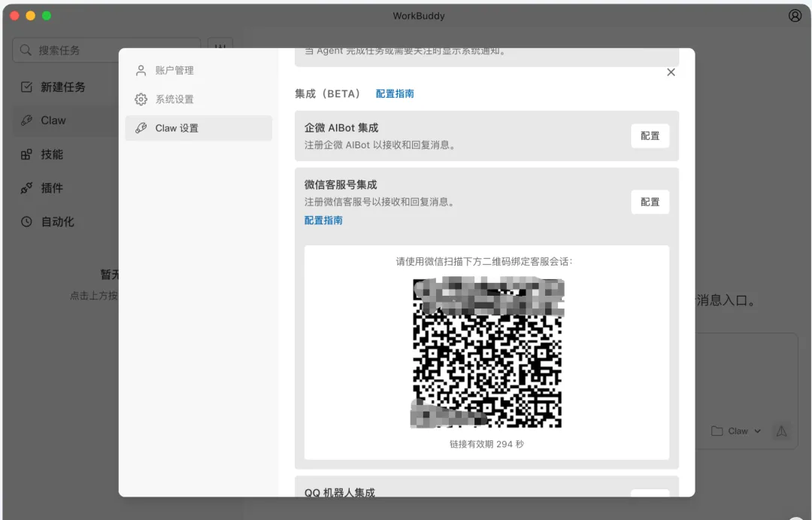Click 注册企微 AIBot 以接收和回复消息 description
Viewport: 812px width, 520px height.
[380, 145]
